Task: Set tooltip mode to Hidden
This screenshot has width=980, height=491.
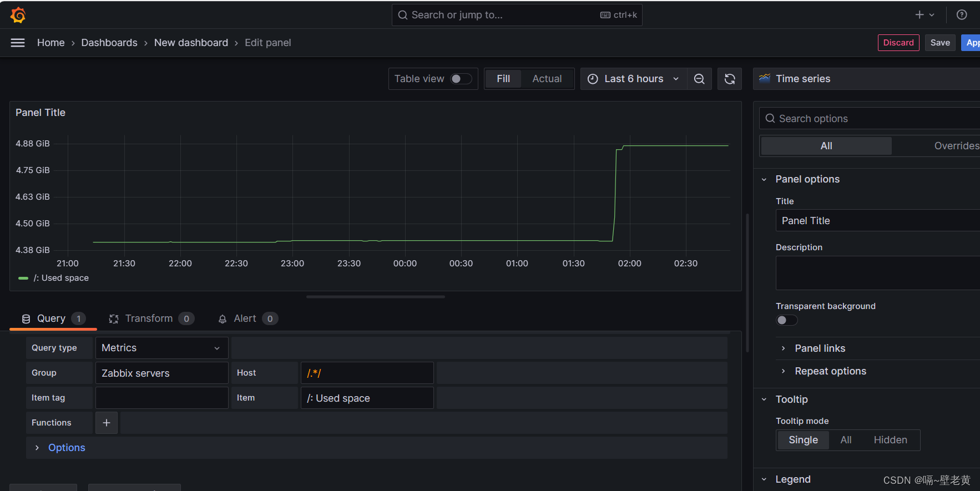Action: [x=890, y=440]
